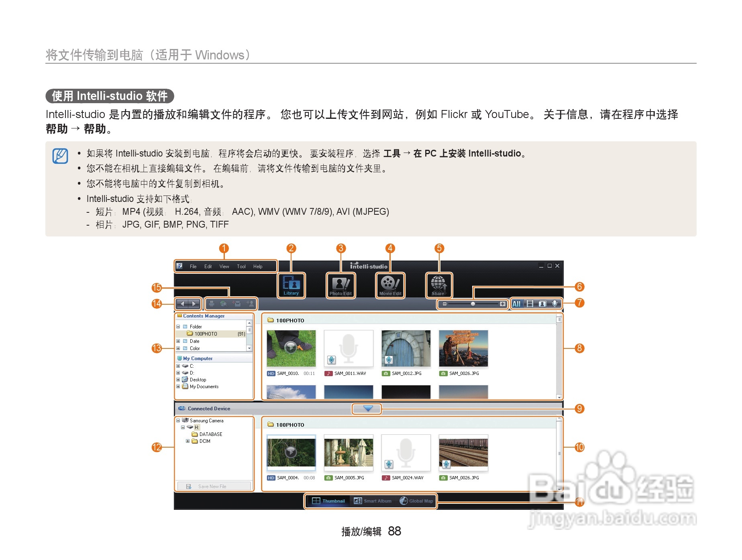Image resolution: width=742 pixels, height=560 pixels.
Task: Collapse the Folder tree node
Action: 178,326
